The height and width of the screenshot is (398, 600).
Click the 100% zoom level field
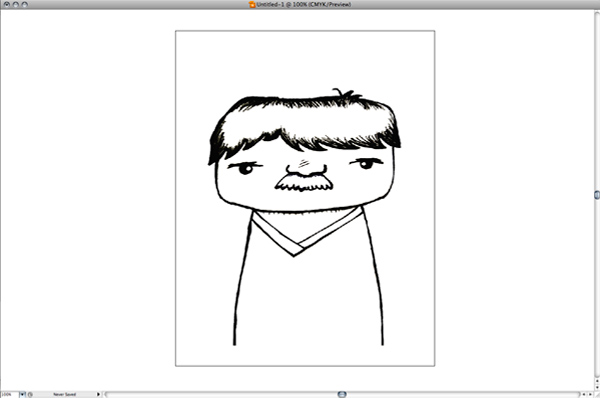(10, 394)
